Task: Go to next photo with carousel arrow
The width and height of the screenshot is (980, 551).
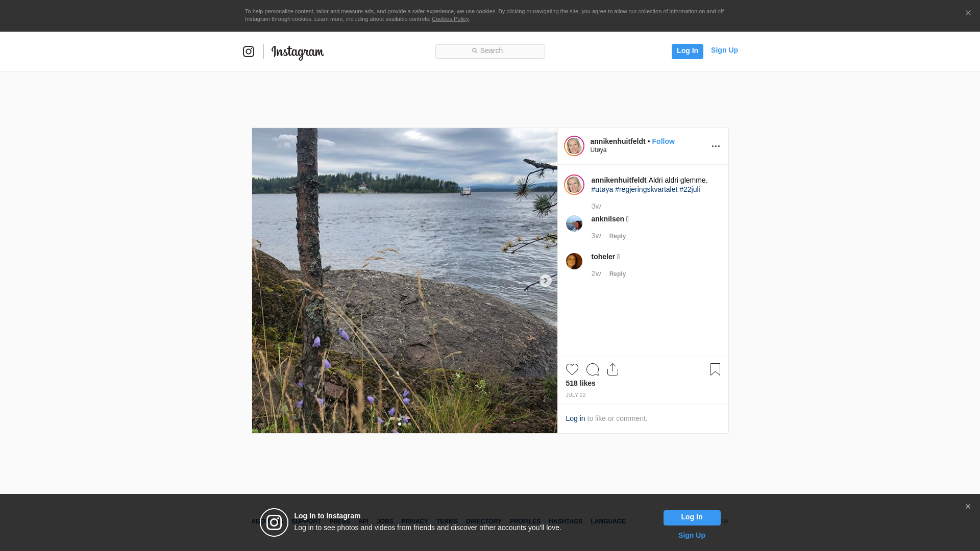Action: click(545, 281)
